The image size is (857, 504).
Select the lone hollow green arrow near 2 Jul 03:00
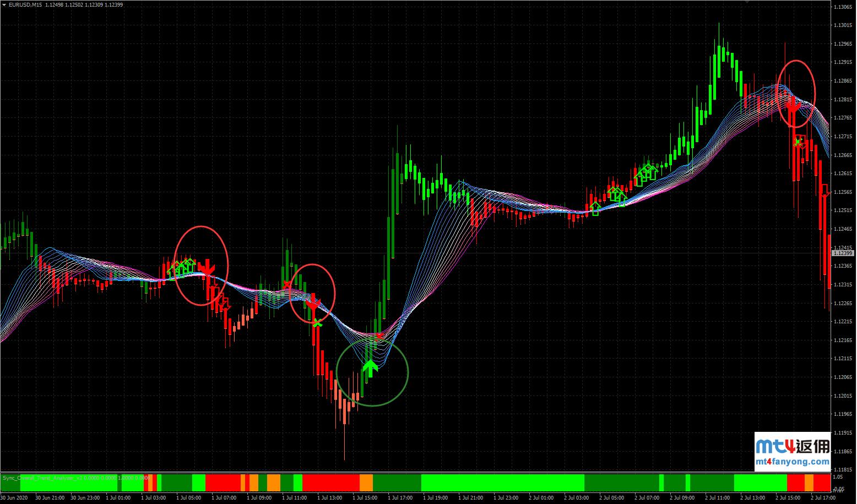(x=595, y=208)
